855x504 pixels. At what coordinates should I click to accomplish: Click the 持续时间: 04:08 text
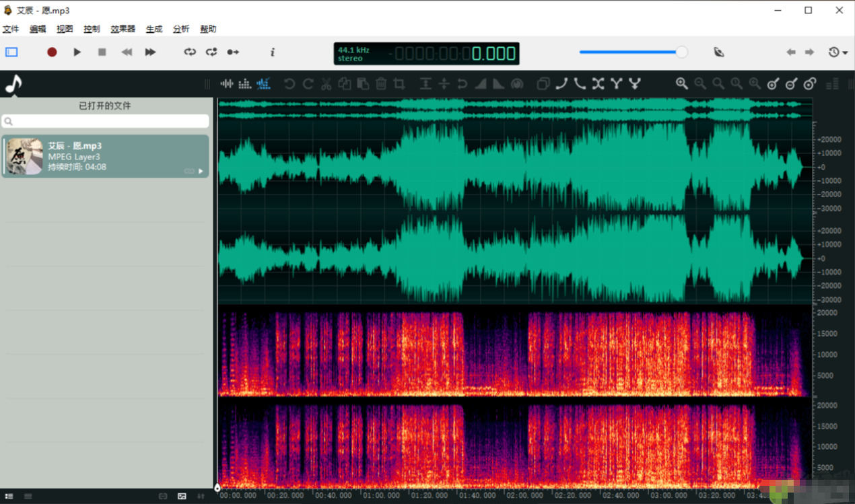point(77,167)
